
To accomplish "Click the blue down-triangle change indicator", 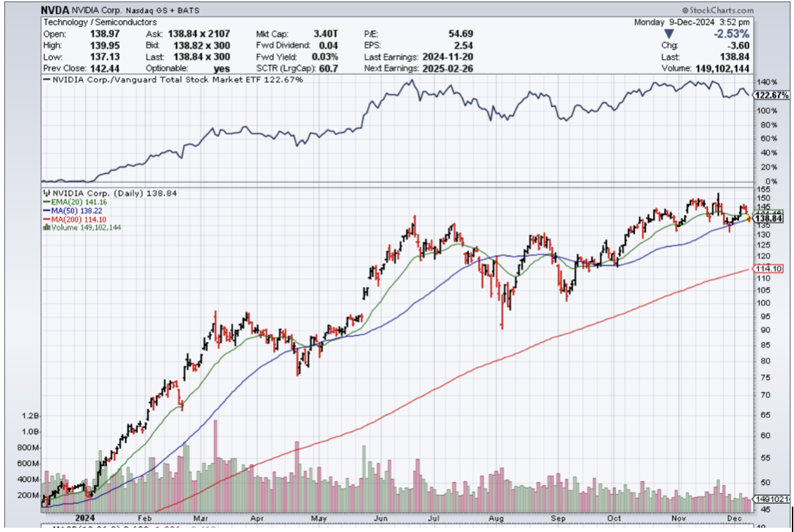I will point(659,34).
